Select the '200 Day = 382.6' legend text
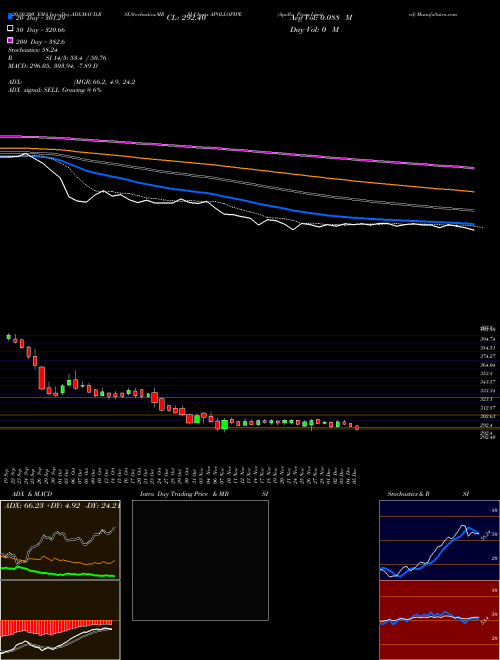500x660 pixels. coord(41,42)
